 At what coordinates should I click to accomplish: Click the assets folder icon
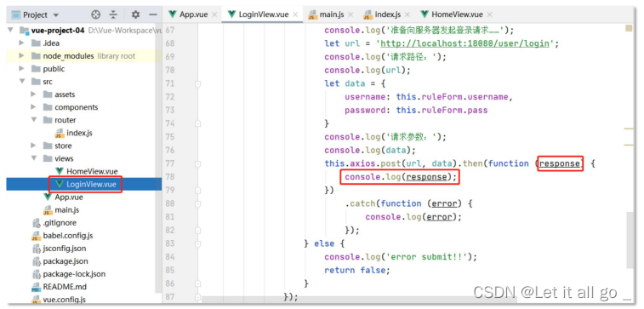(48, 94)
